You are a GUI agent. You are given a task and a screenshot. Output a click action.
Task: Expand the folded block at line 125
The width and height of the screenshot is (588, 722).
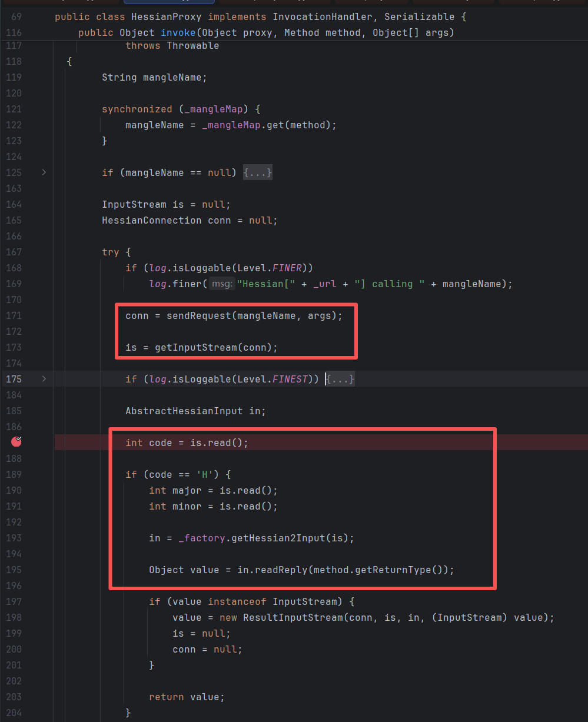coord(44,172)
